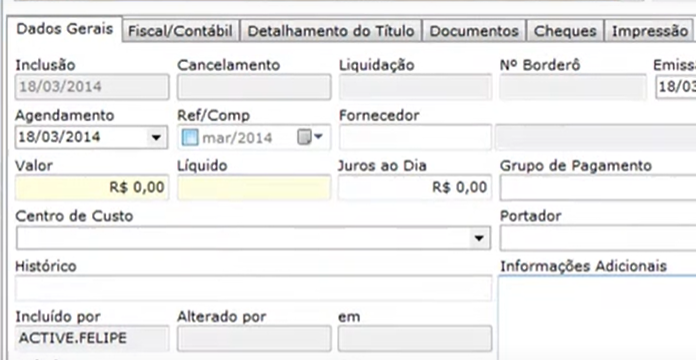This screenshot has width=696, height=360.
Task: Open the Detalhamento do Título tab
Action: pyautogui.click(x=331, y=31)
